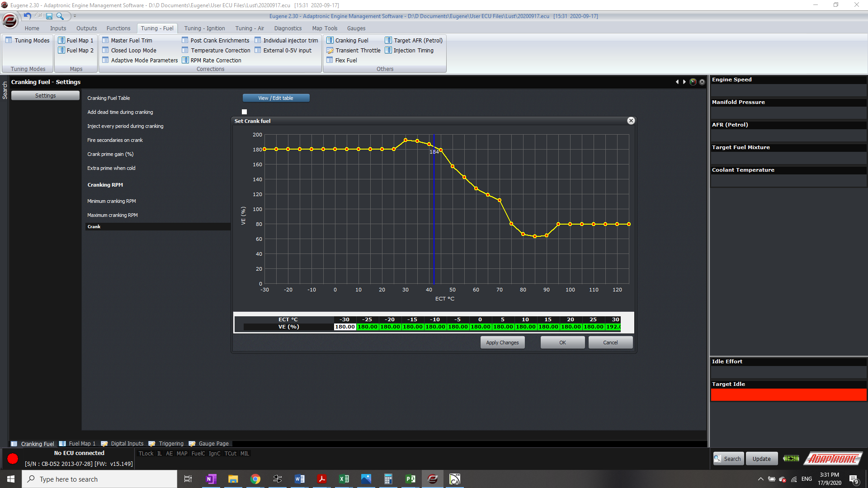Click the red Target Idle gauge bar

[x=788, y=395]
